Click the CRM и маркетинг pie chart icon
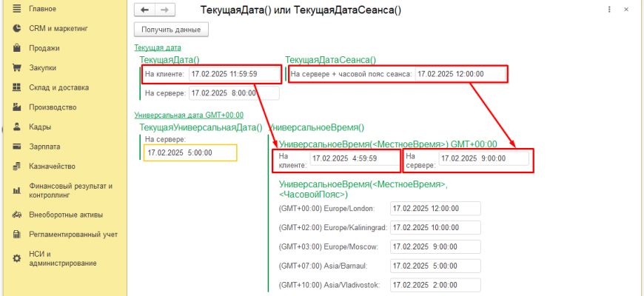Image resolution: width=644 pixels, height=296 pixels. coord(16,28)
